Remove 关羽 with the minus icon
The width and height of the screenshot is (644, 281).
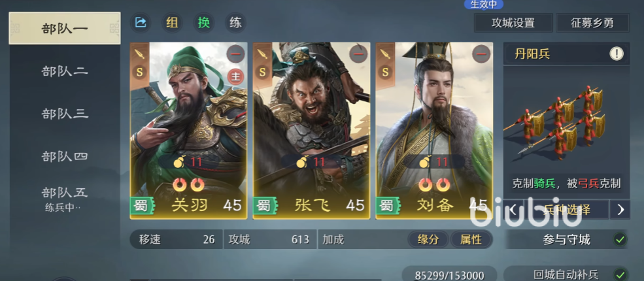pos(235,54)
